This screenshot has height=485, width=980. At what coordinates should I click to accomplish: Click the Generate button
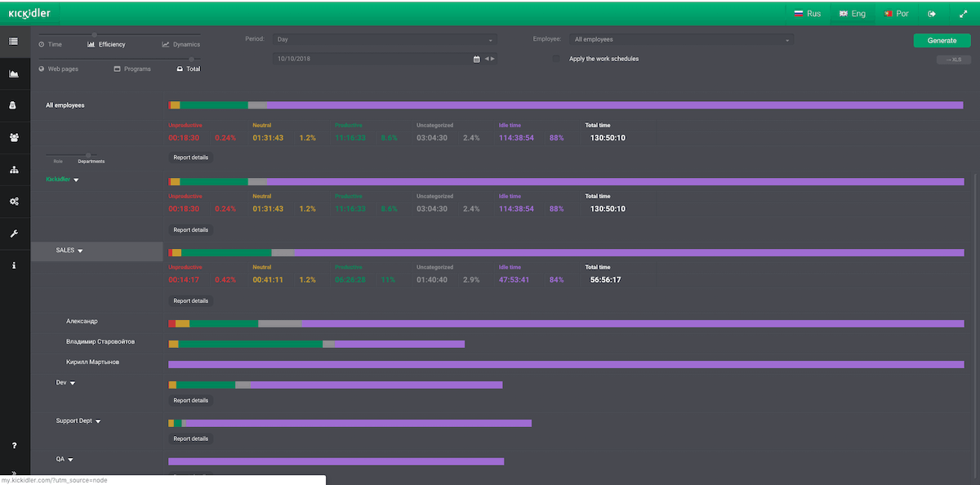pyautogui.click(x=942, y=39)
